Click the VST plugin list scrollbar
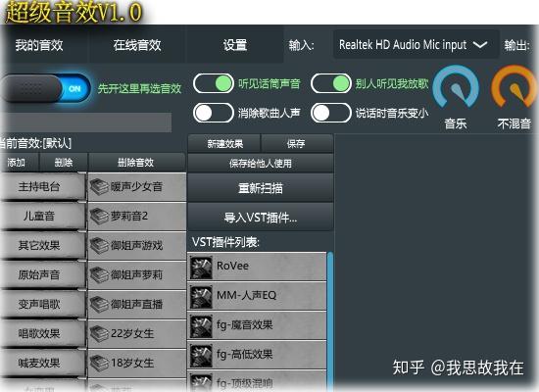Image resolution: width=539 pixels, height=392 pixels. [330, 320]
